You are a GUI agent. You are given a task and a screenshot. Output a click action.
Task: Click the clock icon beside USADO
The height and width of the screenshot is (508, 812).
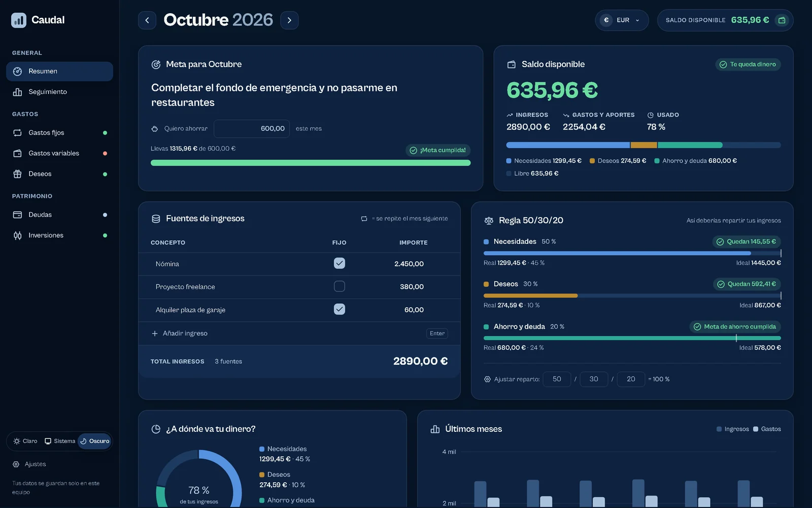click(650, 115)
